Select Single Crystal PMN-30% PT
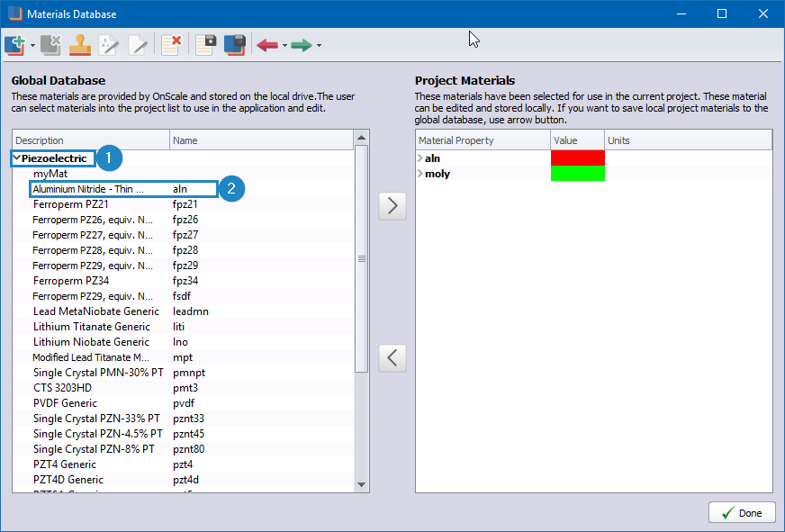785x532 pixels. pos(184,373)
